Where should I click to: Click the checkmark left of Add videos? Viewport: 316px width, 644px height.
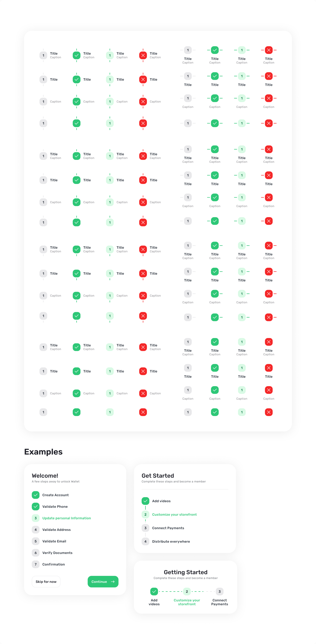(145, 501)
